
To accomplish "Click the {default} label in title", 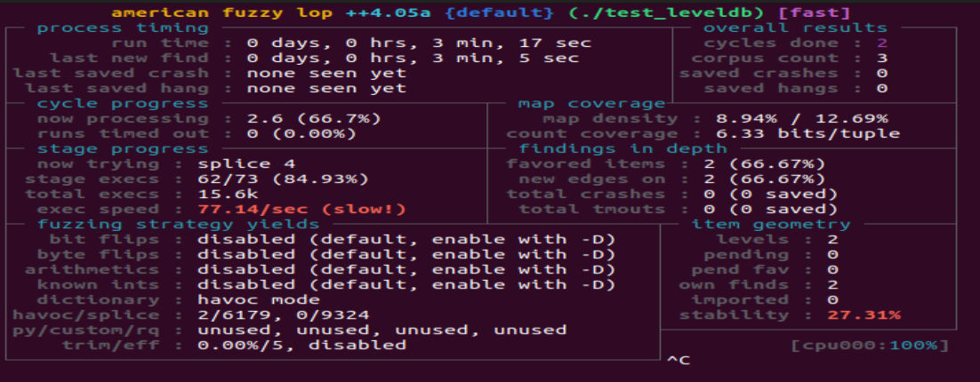I will click(498, 12).
